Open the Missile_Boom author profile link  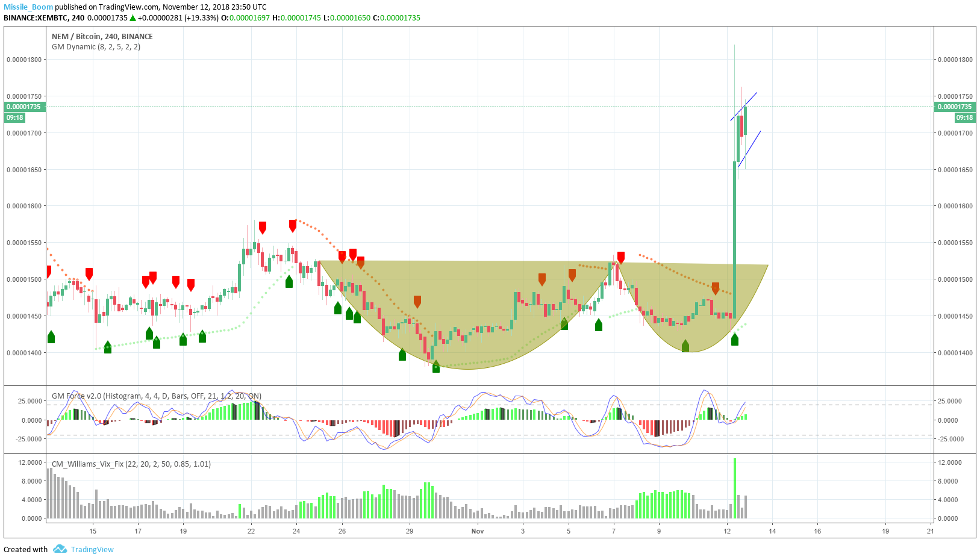[28, 7]
